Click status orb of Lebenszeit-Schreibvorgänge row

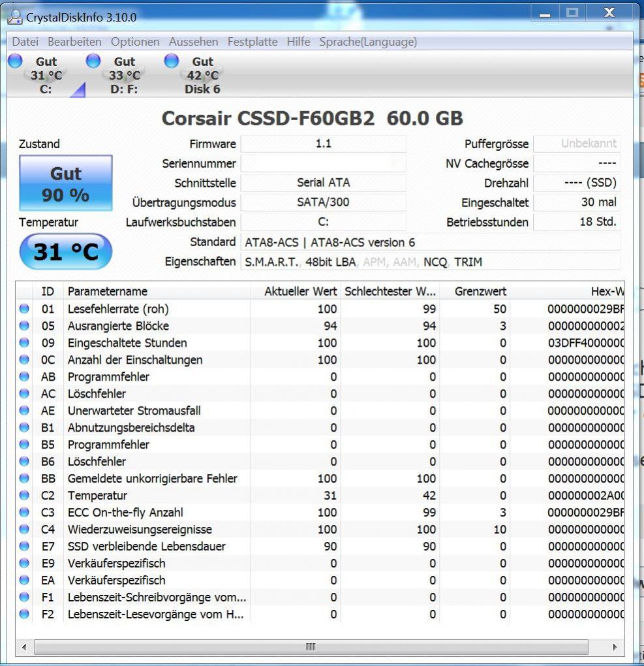(24, 597)
